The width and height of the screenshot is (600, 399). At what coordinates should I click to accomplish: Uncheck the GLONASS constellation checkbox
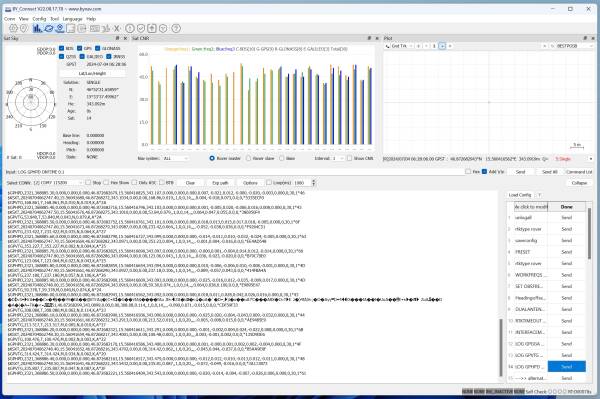(98, 48)
